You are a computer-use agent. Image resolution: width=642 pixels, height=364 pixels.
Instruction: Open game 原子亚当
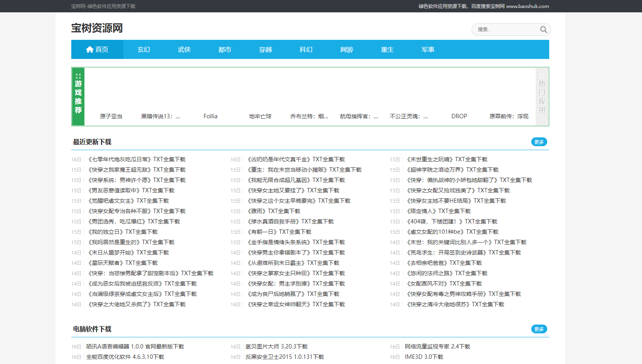point(111,116)
